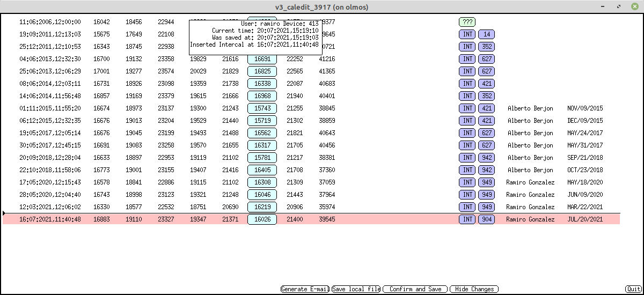Select the value field 16562
Screen dimensions: 644x295
(x=262, y=133)
